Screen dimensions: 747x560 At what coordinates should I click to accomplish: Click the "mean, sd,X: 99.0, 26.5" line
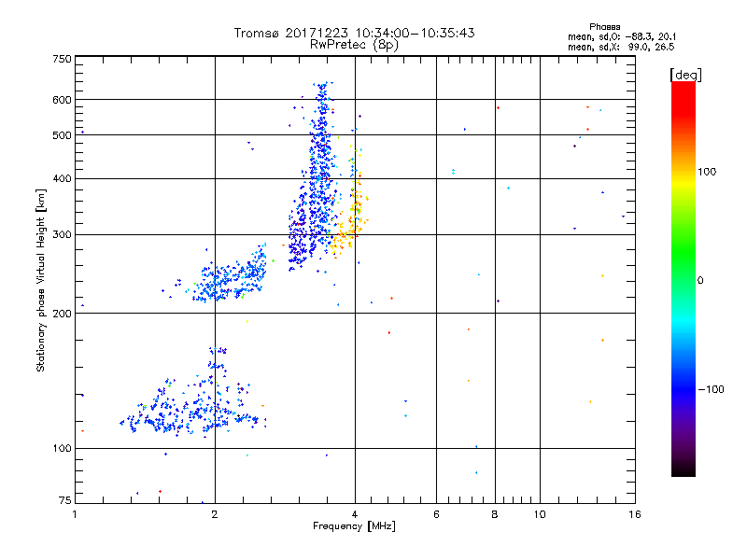[621, 47]
